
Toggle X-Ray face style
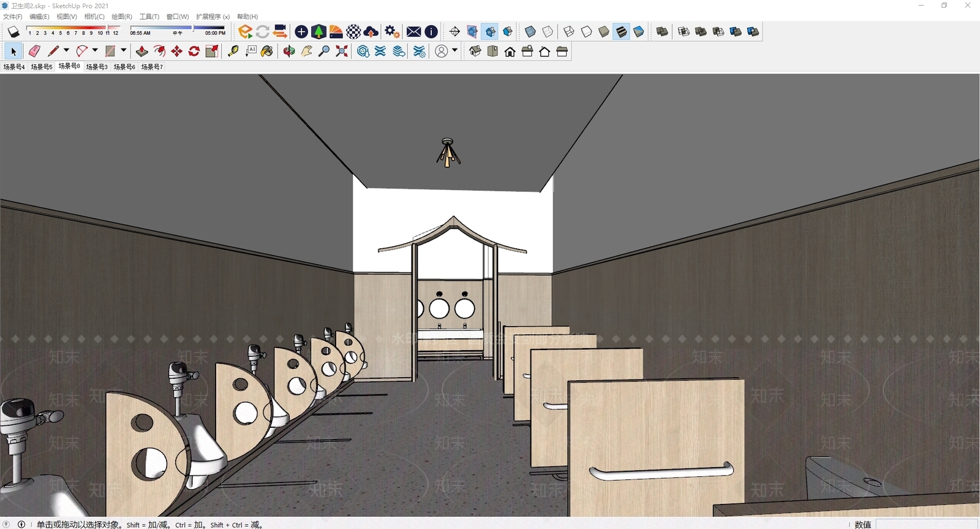(x=530, y=31)
